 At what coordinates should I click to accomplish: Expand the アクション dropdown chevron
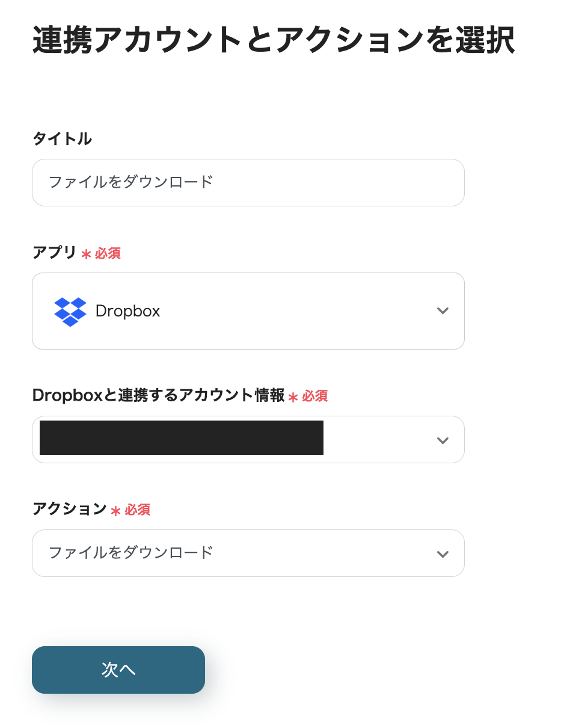(443, 554)
